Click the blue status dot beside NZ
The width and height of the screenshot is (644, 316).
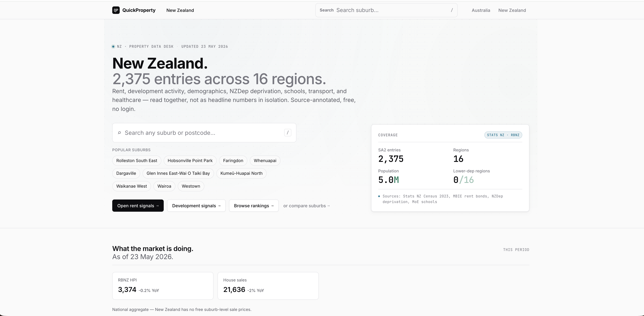click(113, 47)
